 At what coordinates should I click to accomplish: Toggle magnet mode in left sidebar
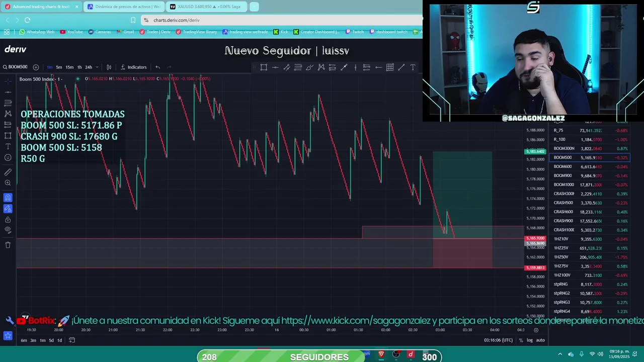click(x=8, y=198)
